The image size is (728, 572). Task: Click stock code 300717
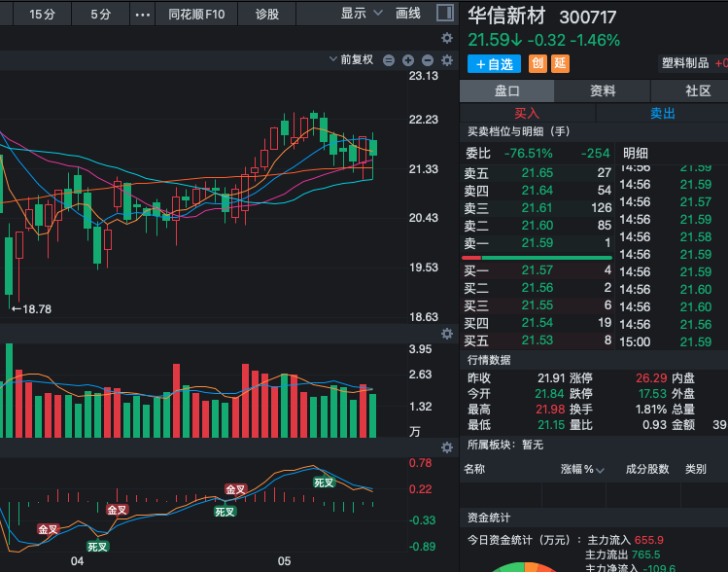(x=588, y=18)
